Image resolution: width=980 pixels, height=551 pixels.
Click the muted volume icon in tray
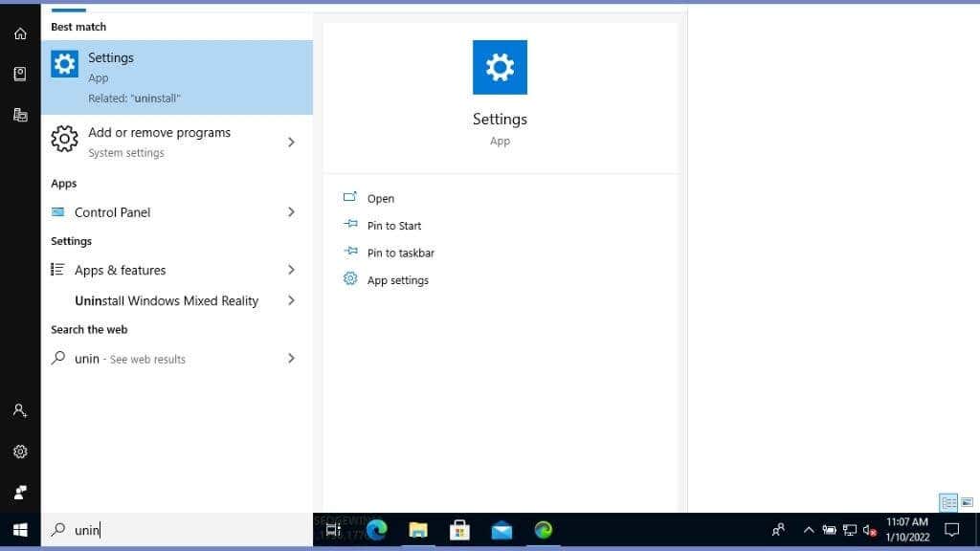tap(869, 530)
